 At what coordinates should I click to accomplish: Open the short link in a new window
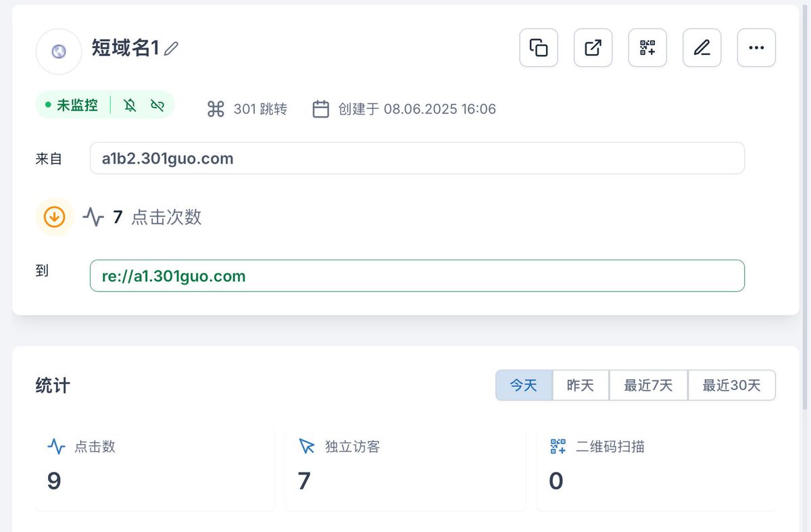(x=593, y=48)
